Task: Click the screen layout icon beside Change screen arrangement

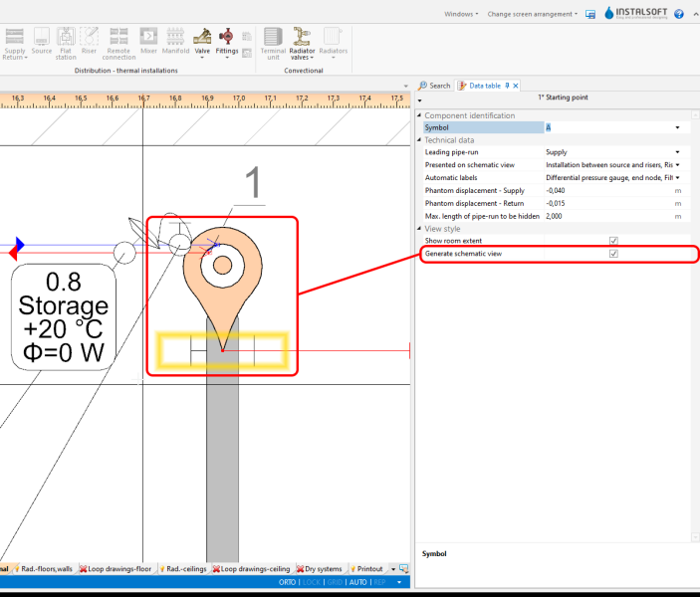Action: pyautogui.click(x=590, y=14)
